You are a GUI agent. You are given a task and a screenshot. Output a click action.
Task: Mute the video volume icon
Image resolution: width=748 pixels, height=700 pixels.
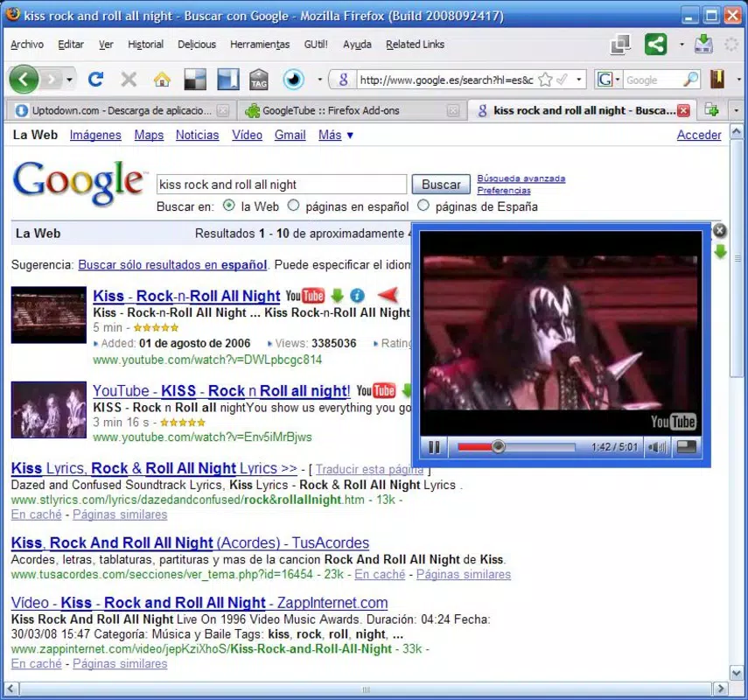657,447
